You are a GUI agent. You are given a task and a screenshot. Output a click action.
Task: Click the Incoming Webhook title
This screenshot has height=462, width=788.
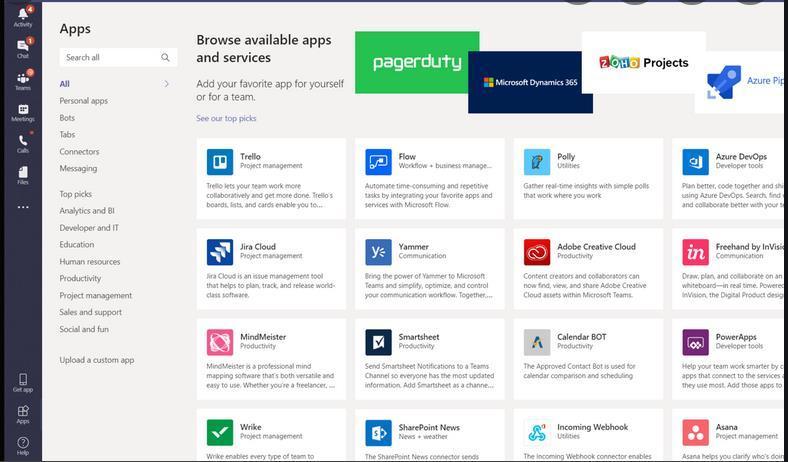[x=593, y=427]
